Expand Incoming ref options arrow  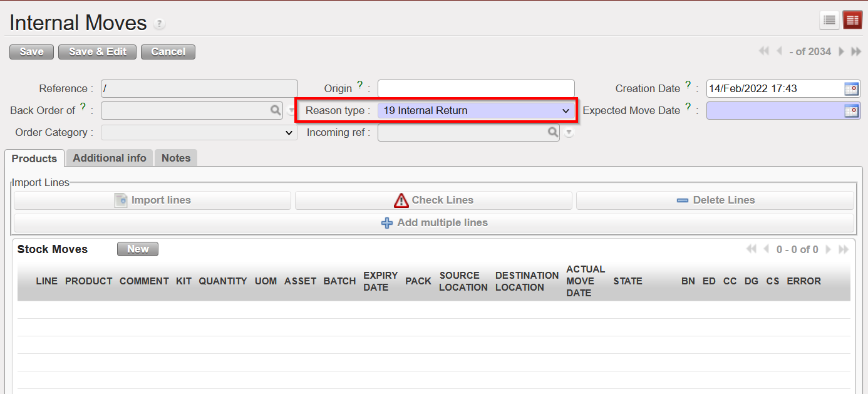coord(568,133)
